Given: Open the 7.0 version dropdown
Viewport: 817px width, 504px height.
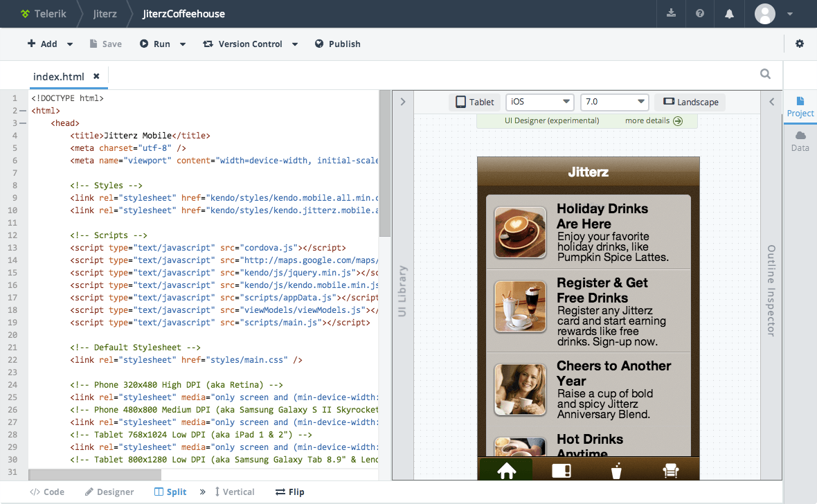Looking at the screenshot, I should click(615, 102).
